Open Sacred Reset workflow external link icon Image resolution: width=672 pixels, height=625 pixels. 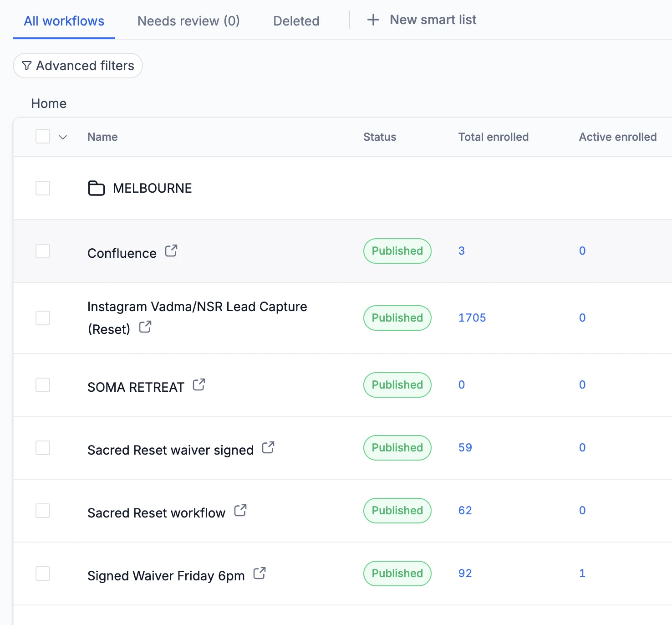coord(240,510)
